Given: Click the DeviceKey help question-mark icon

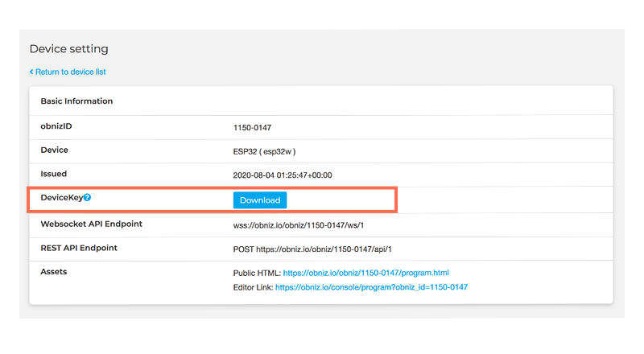Looking at the screenshot, I should [87, 198].
